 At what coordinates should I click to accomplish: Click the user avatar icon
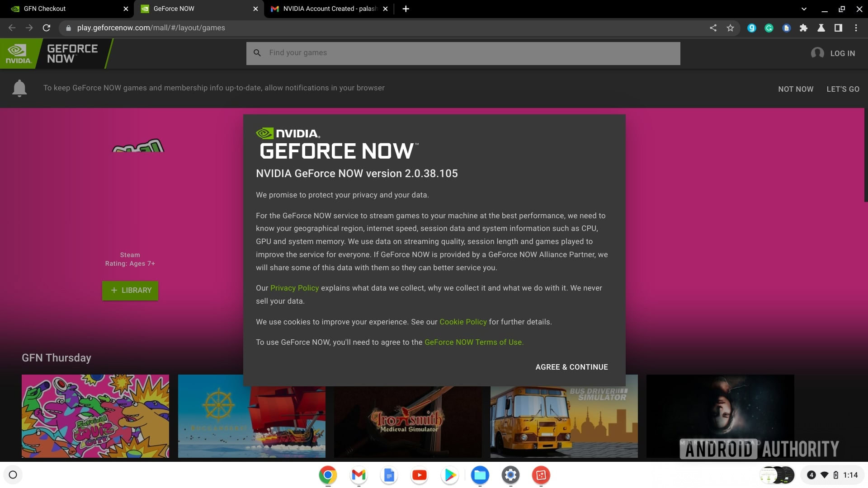coord(817,53)
